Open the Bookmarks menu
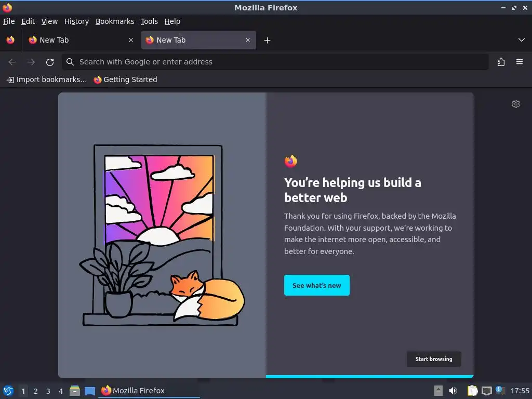The image size is (532, 399). pyautogui.click(x=115, y=21)
